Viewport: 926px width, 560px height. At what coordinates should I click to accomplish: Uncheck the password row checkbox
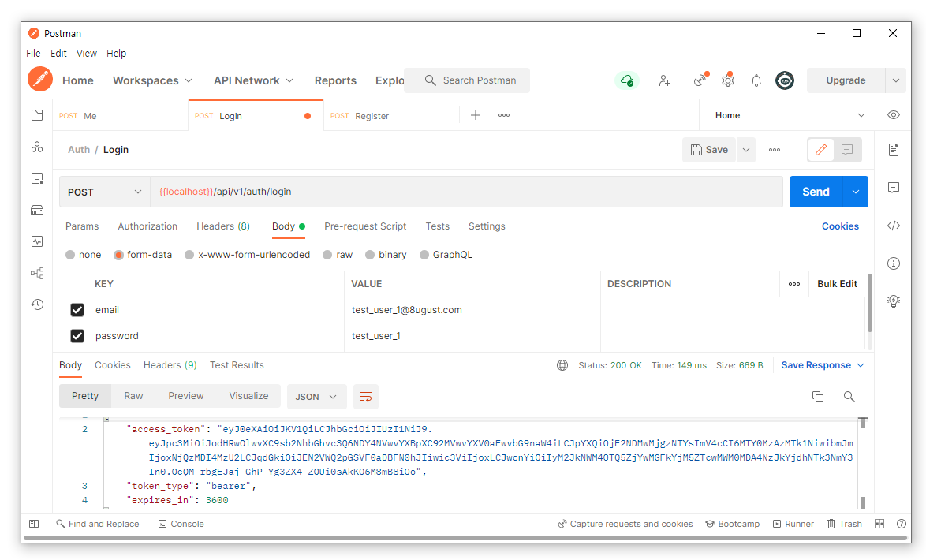point(77,336)
